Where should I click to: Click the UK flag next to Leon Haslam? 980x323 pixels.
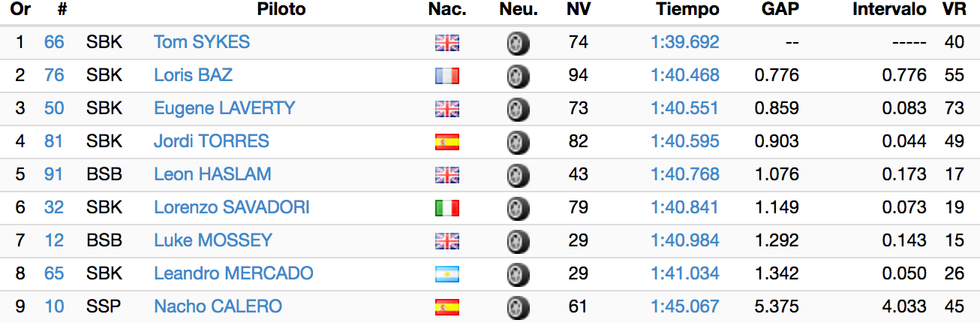point(447,175)
